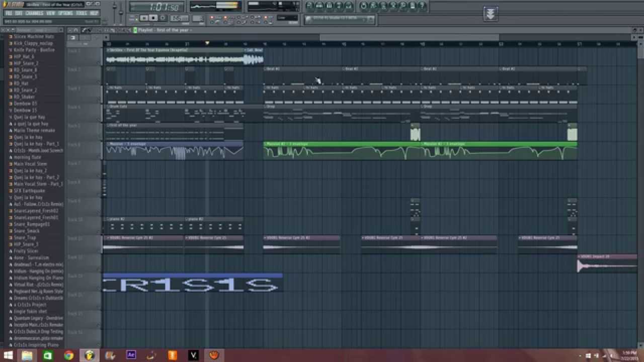Select the VEKB1 Impact 19 audio clip
Screen dimensions: 644x362
[607, 263]
